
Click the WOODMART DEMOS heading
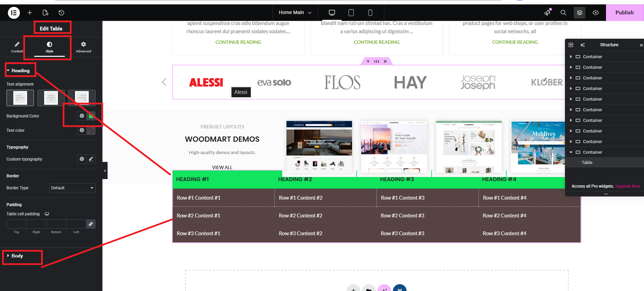tap(222, 139)
